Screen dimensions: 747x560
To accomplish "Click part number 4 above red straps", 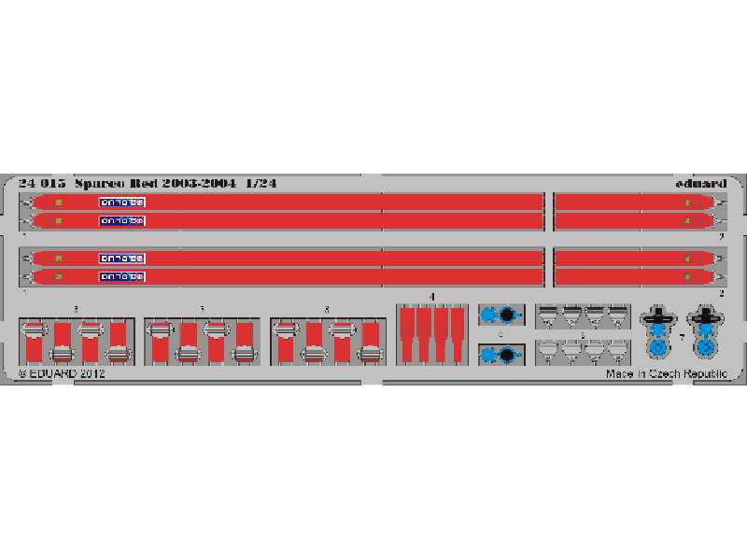I will [432, 297].
